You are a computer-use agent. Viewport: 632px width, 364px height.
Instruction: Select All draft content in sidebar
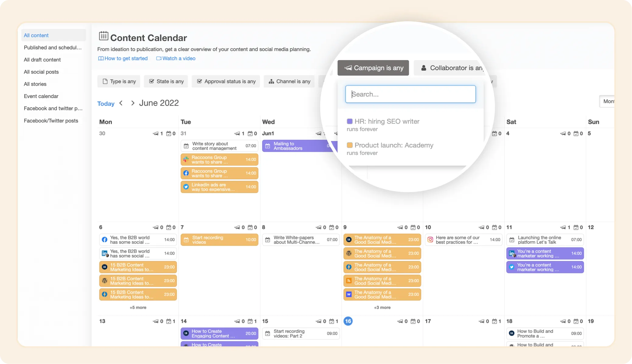42,60
